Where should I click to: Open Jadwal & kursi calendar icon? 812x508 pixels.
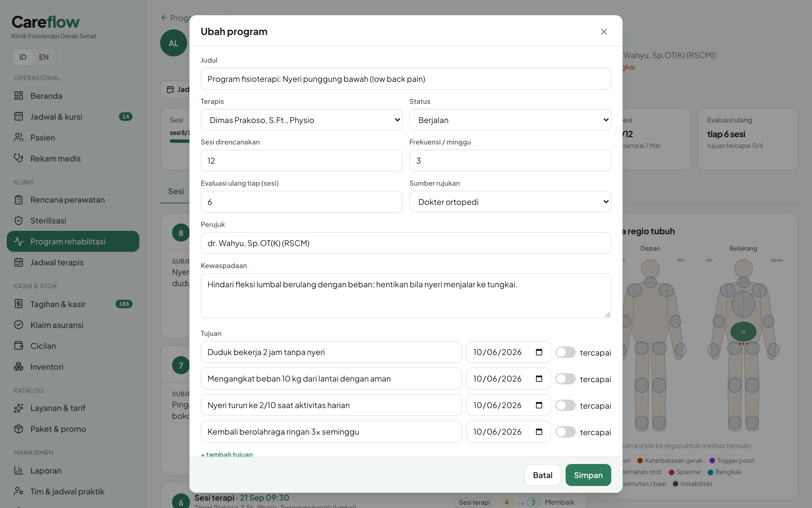point(18,117)
